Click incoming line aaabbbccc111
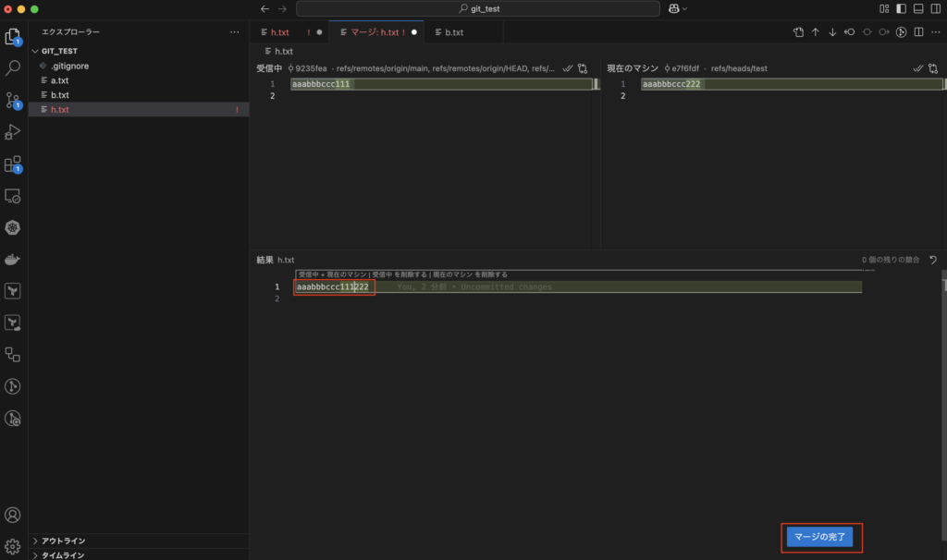 (321, 84)
